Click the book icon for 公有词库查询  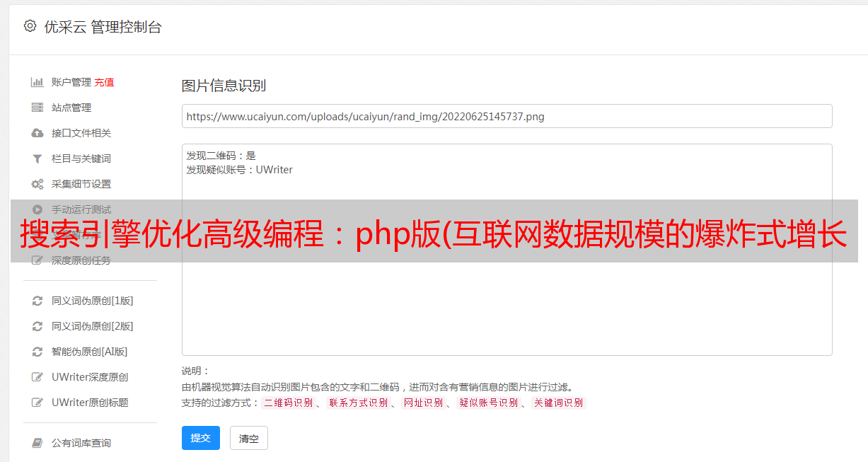pyautogui.click(x=37, y=443)
